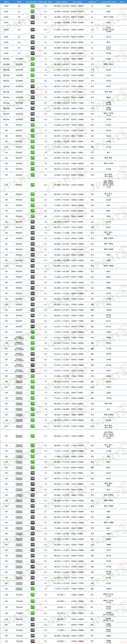The width and height of the screenshot is (127, 644).
Task: Click the Lata produkcji column header
Action: click(62, 2)
